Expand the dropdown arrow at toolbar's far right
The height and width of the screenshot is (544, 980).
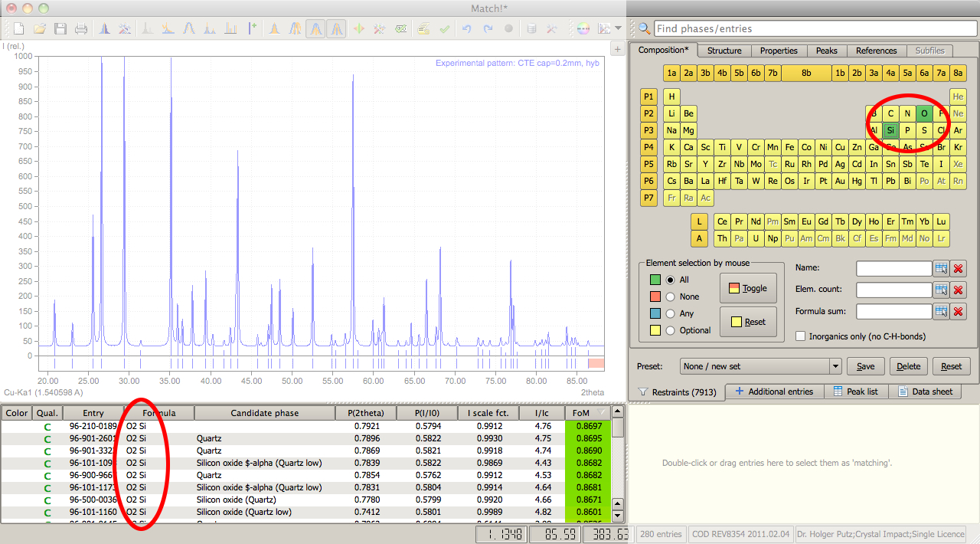click(619, 29)
